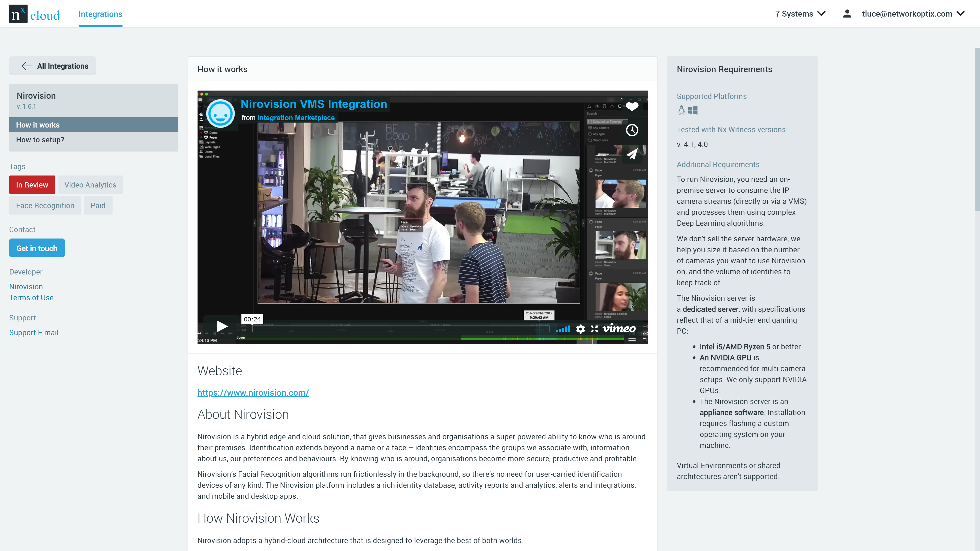
Task: Click the video progress bar
Action: point(401,329)
